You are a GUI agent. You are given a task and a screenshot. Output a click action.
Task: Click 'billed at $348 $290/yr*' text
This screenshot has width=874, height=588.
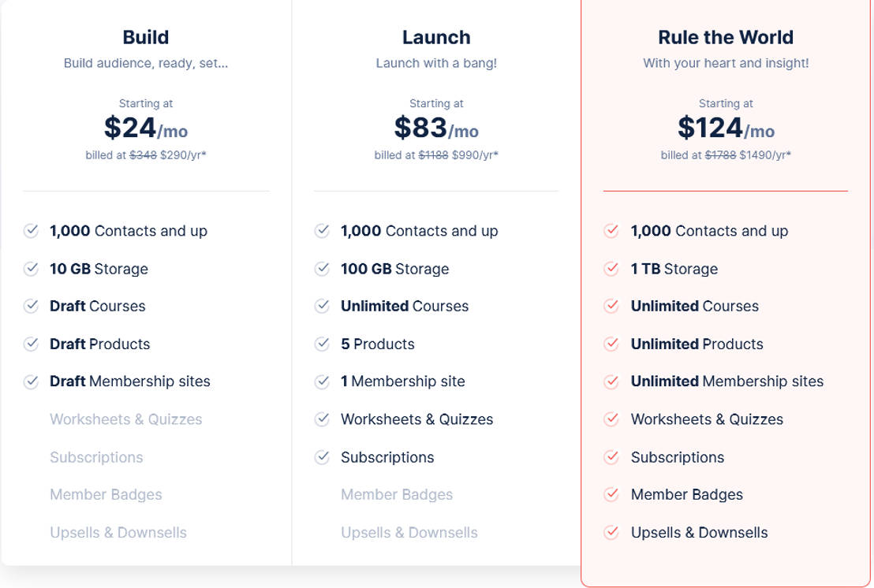tap(146, 154)
